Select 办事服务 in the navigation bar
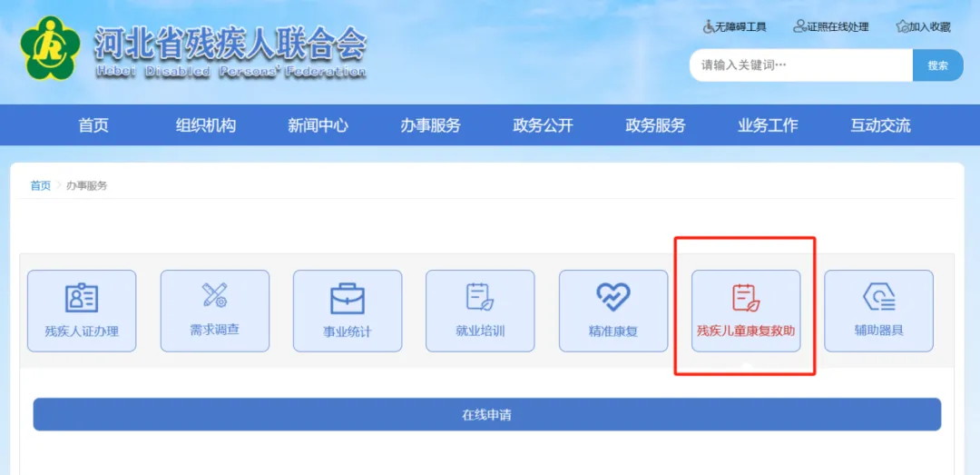The image size is (980, 475). coord(431,125)
